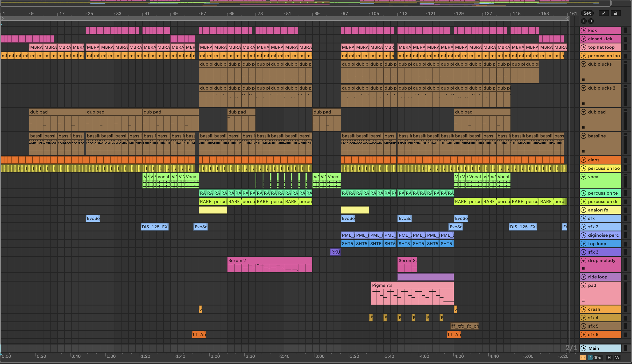Toggle the W width optimize button
This screenshot has height=364, width=632.
pyautogui.click(x=617, y=358)
